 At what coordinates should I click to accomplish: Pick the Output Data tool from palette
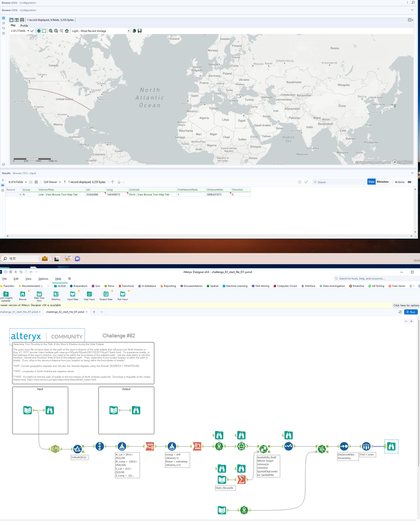pos(105,295)
